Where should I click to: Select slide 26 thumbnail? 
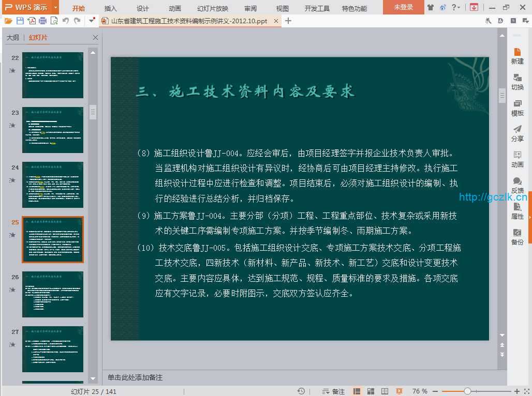[x=53, y=294]
